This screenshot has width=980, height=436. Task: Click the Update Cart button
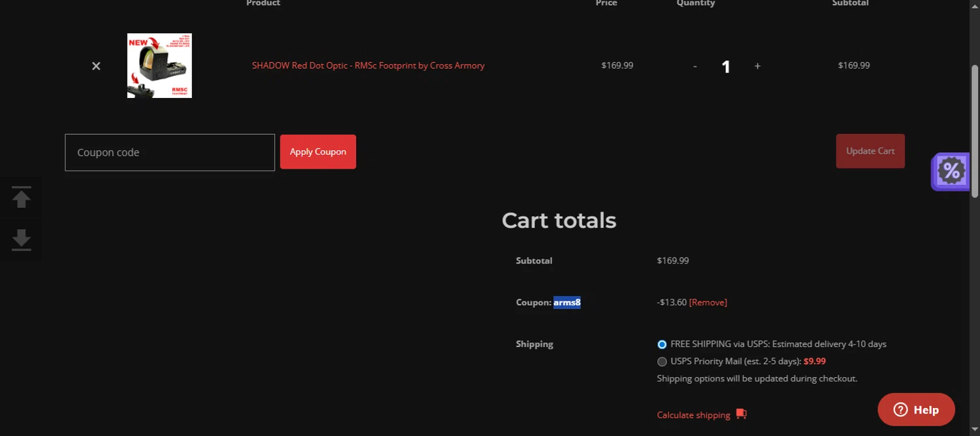tap(870, 151)
